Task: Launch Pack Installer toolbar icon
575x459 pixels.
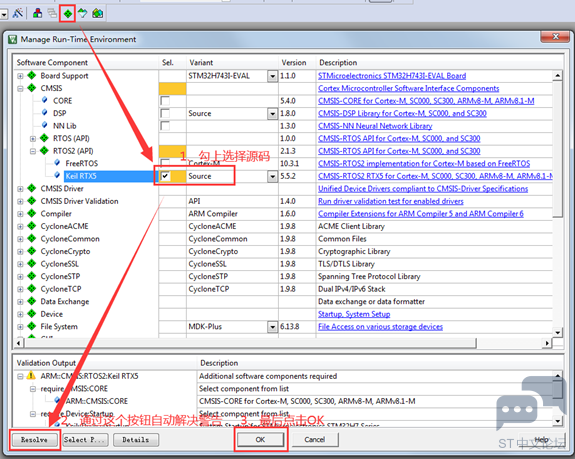Action: pyautogui.click(x=98, y=14)
